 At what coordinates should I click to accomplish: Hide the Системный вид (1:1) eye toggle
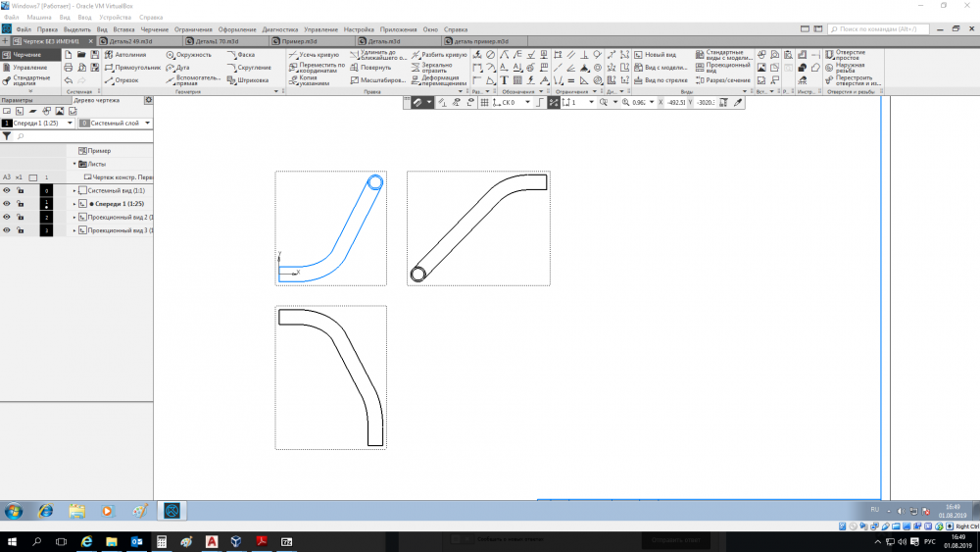[6, 190]
